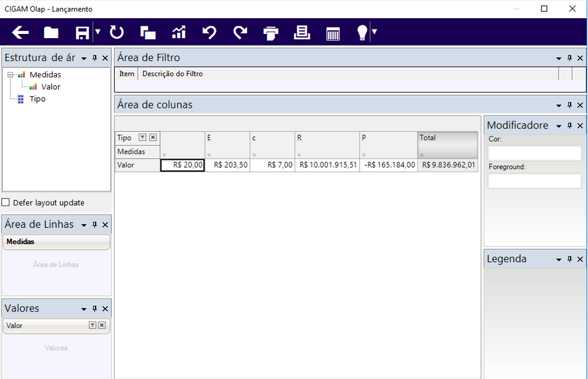Open Área de colunas panel dropdown
Viewport: 588px width, 379px height.
coord(559,105)
